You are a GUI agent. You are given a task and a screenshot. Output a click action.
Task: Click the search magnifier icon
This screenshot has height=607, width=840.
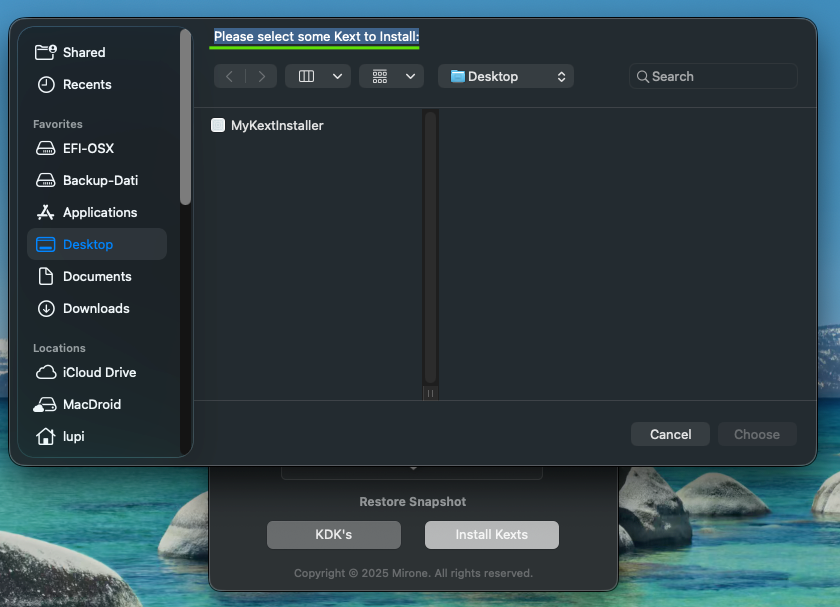pos(642,77)
